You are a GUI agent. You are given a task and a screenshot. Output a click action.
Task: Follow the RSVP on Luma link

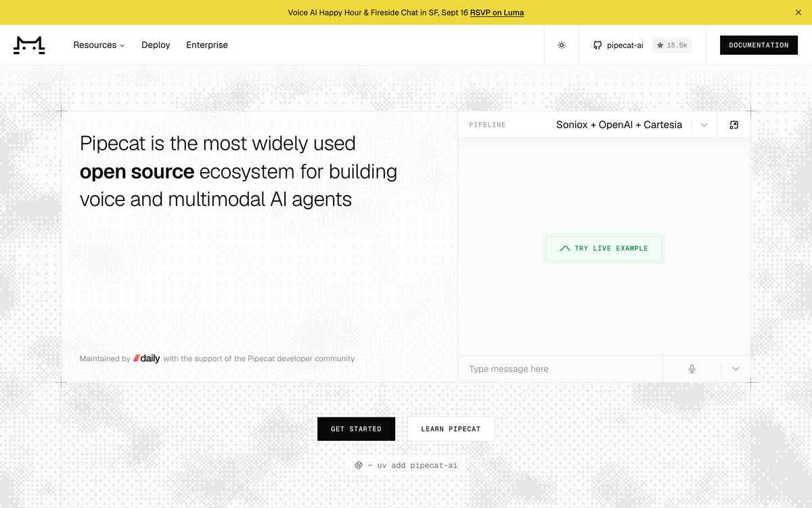point(497,12)
